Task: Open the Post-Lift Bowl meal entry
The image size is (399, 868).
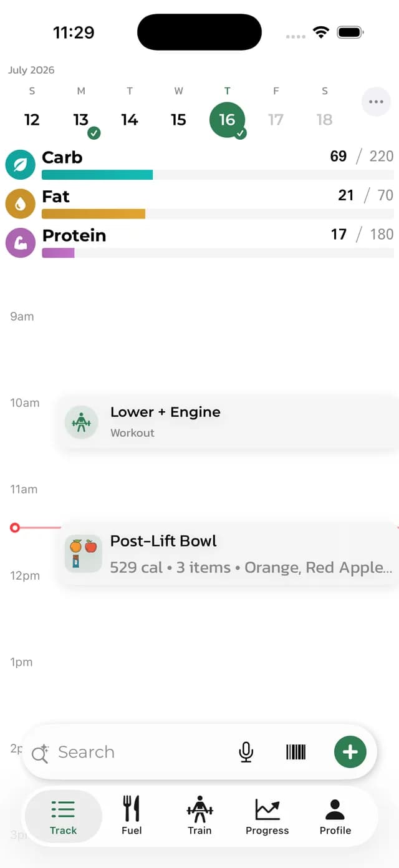Action: [x=228, y=553]
